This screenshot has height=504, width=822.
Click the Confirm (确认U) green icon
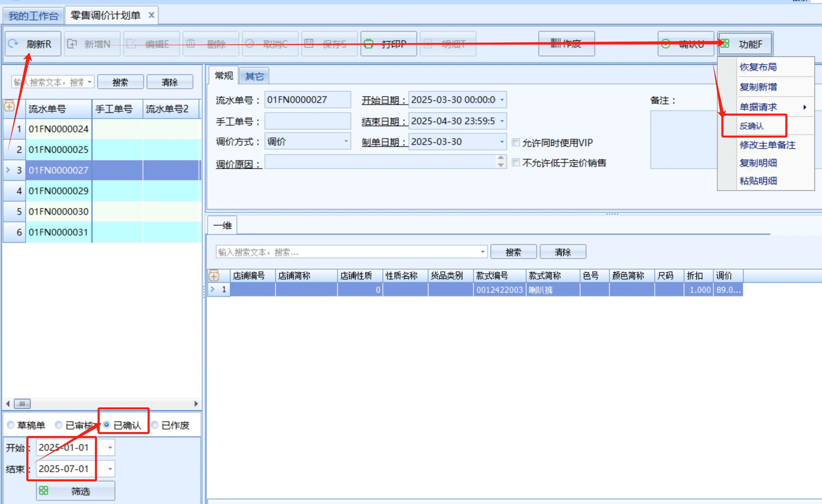[x=665, y=44]
